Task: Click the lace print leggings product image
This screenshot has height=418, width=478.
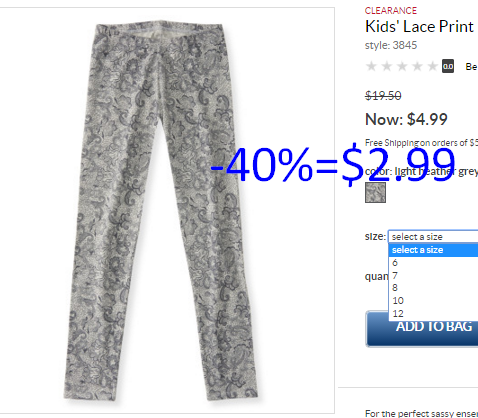Action: pyautogui.click(x=161, y=212)
